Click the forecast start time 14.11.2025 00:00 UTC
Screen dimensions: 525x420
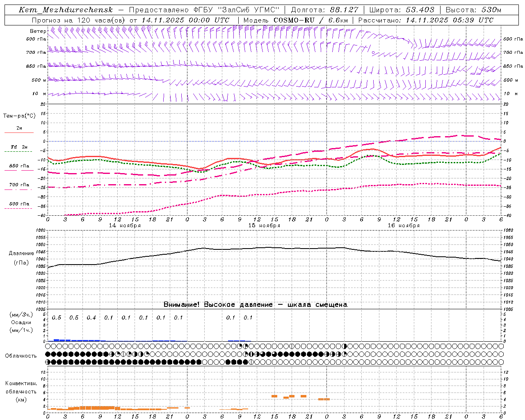[x=185, y=20]
